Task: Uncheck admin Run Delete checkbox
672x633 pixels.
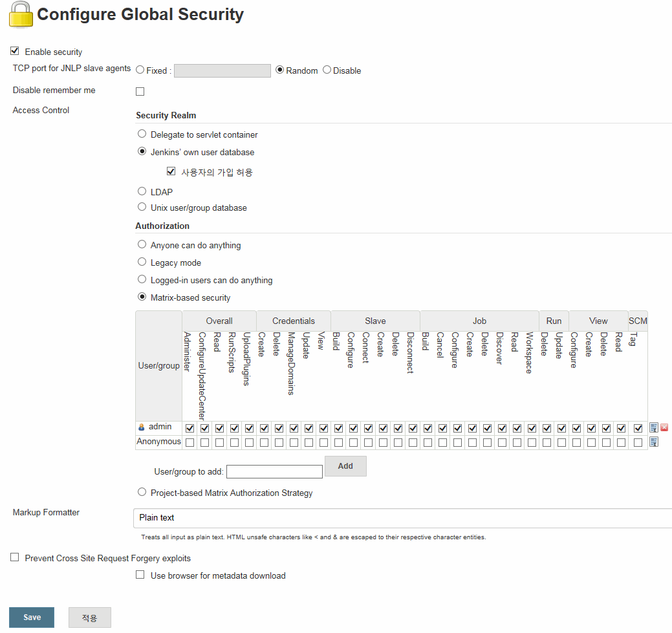Action: (547, 428)
